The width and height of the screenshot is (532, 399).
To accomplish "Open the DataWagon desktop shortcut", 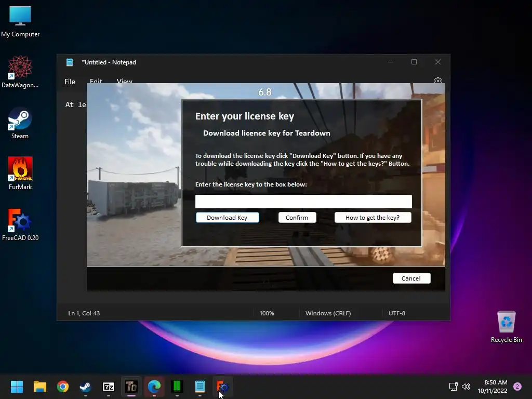I will coord(20,72).
